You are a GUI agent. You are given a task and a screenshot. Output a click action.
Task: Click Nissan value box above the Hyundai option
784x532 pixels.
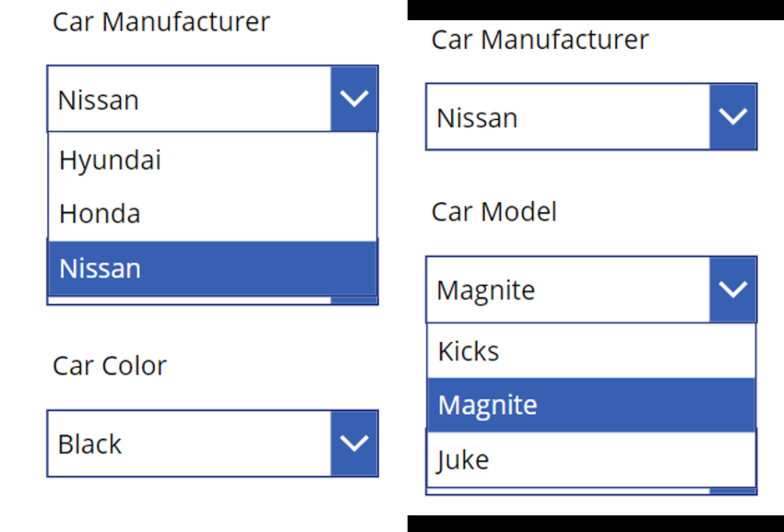[x=189, y=99]
